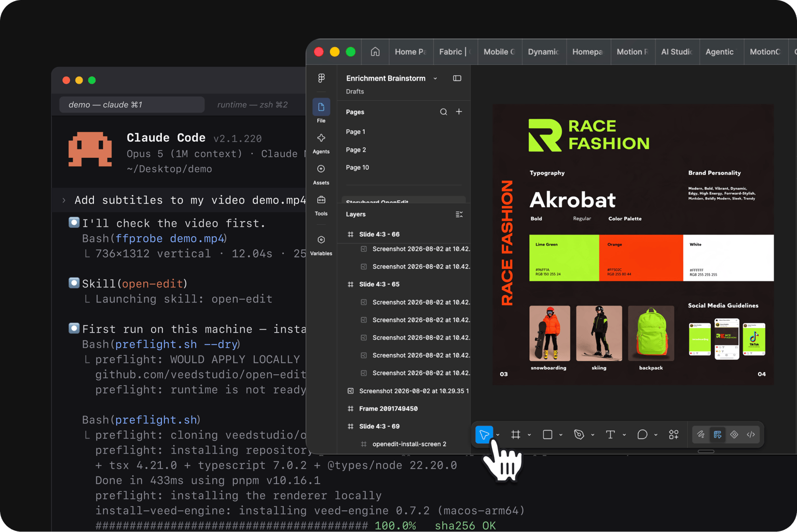Toggle the sidebar panel collapse icon
Screen dimensions: 797x532
(x=457, y=78)
